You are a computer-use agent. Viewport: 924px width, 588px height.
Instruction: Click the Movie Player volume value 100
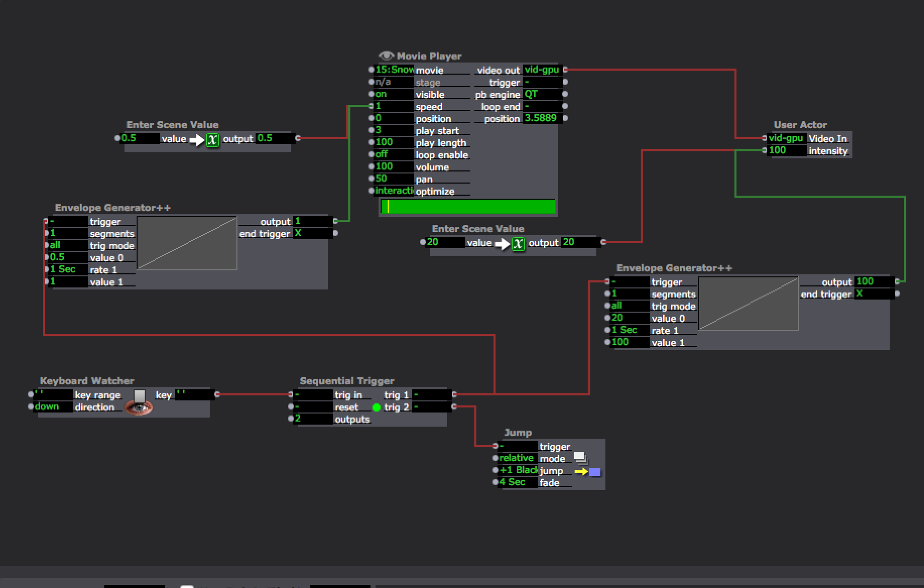394,166
